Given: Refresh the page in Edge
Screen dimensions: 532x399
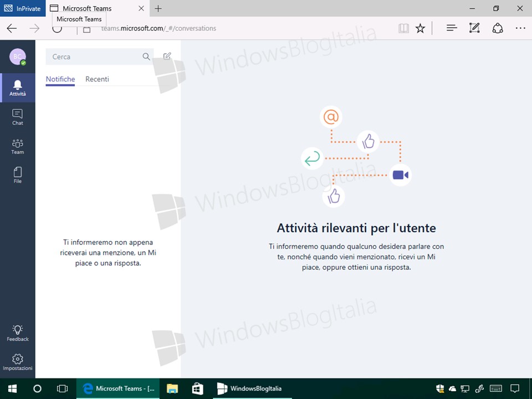Looking at the screenshot, I should (57, 28).
